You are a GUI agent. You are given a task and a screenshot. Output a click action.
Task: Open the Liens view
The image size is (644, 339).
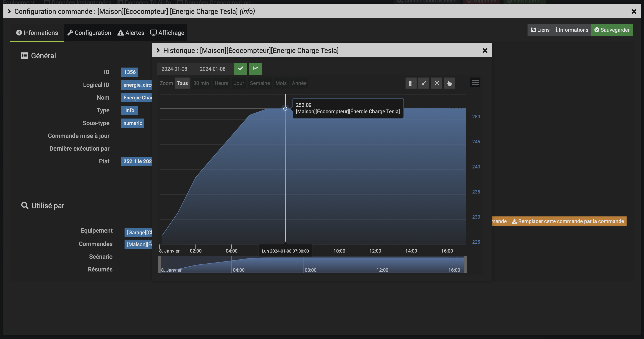click(540, 30)
